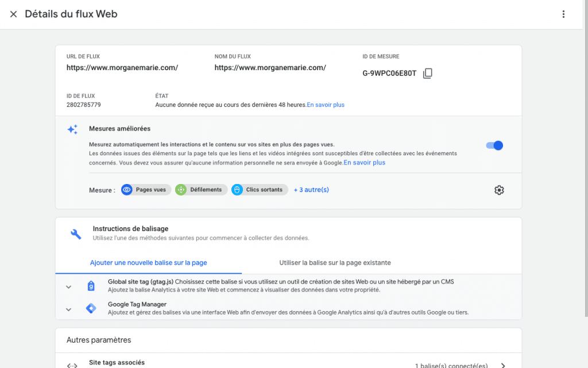
Task: Close the Détails du flux Web panel
Action: (x=14, y=14)
